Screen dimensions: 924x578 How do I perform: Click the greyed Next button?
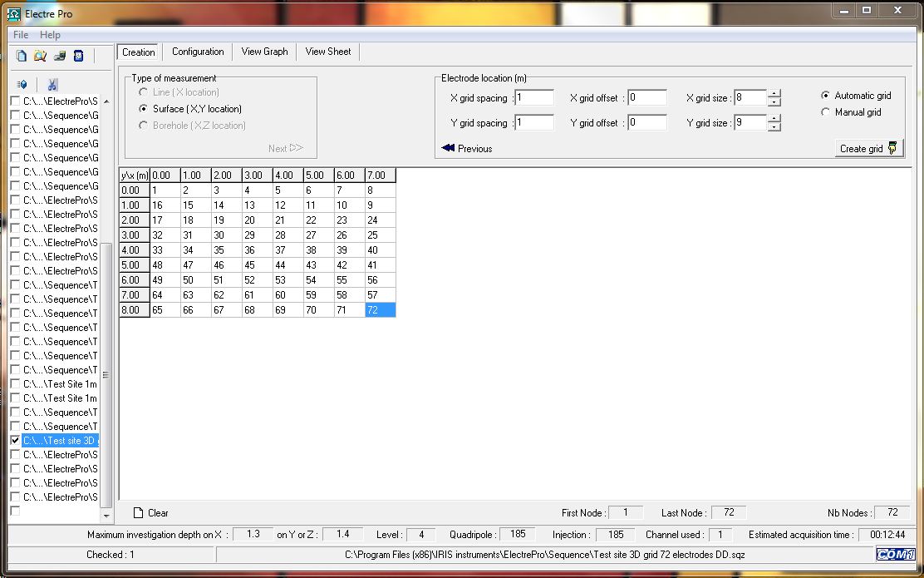(x=286, y=149)
